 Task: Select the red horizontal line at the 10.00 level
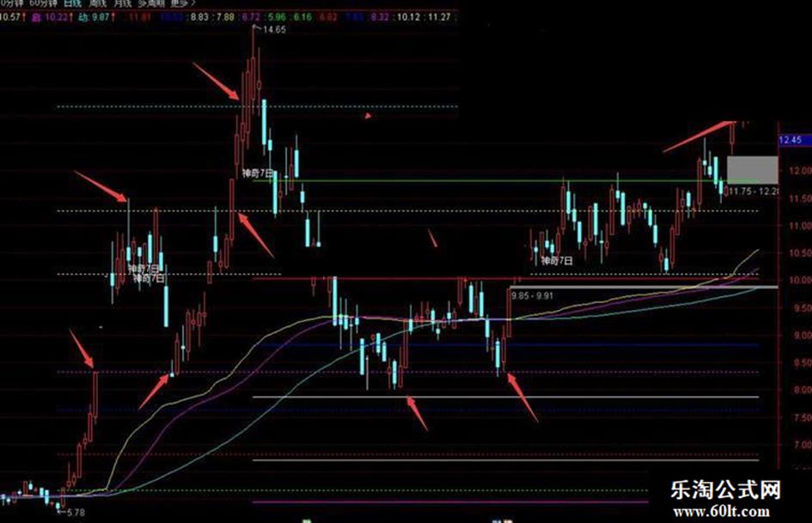coord(505,278)
